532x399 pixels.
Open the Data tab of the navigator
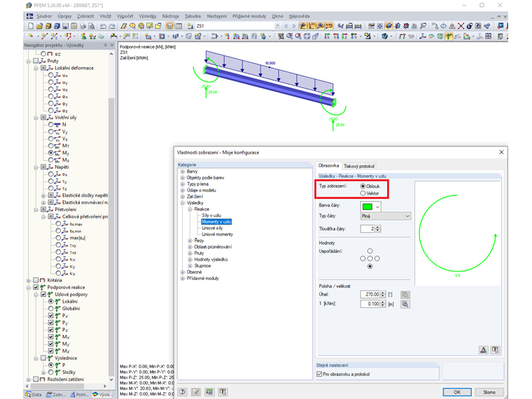click(34, 395)
